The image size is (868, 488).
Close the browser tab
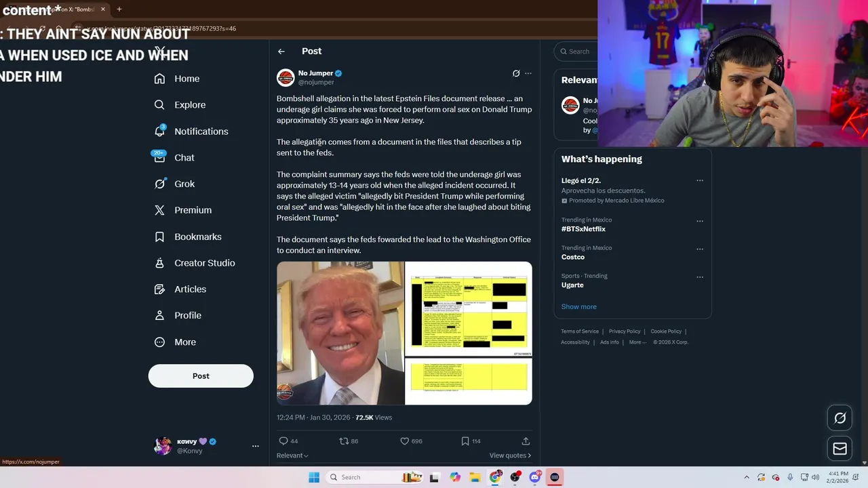[103, 9]
